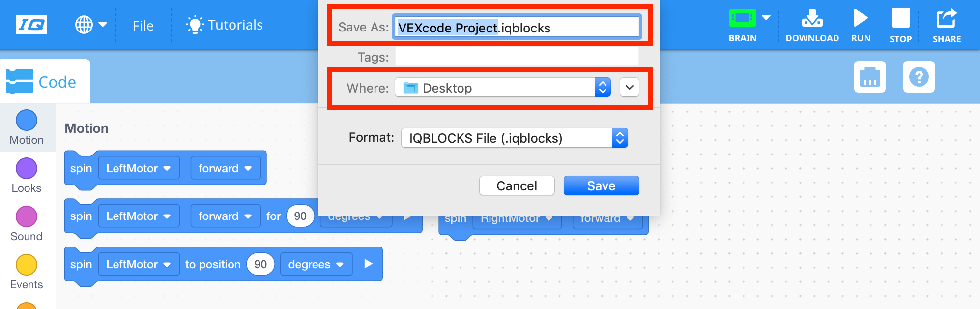Click the VEX IQ logo icon
The image size is (980, 309).
pos(31,25)
